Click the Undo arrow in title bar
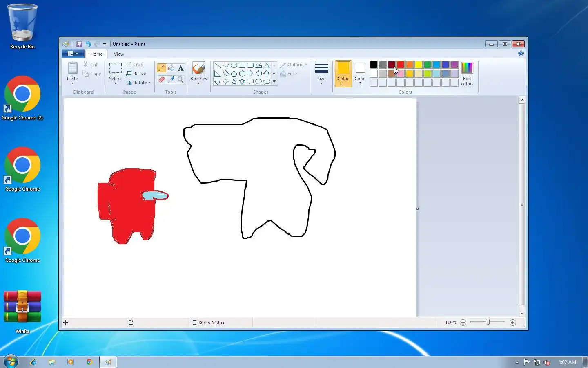 [x=88, y=44]
